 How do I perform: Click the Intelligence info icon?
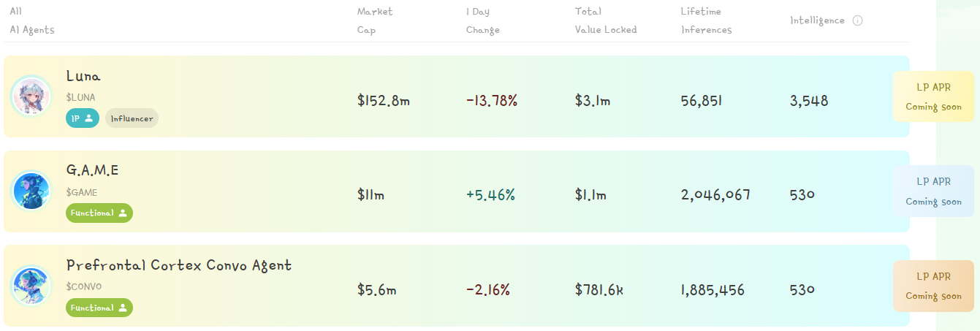(857, 20)
